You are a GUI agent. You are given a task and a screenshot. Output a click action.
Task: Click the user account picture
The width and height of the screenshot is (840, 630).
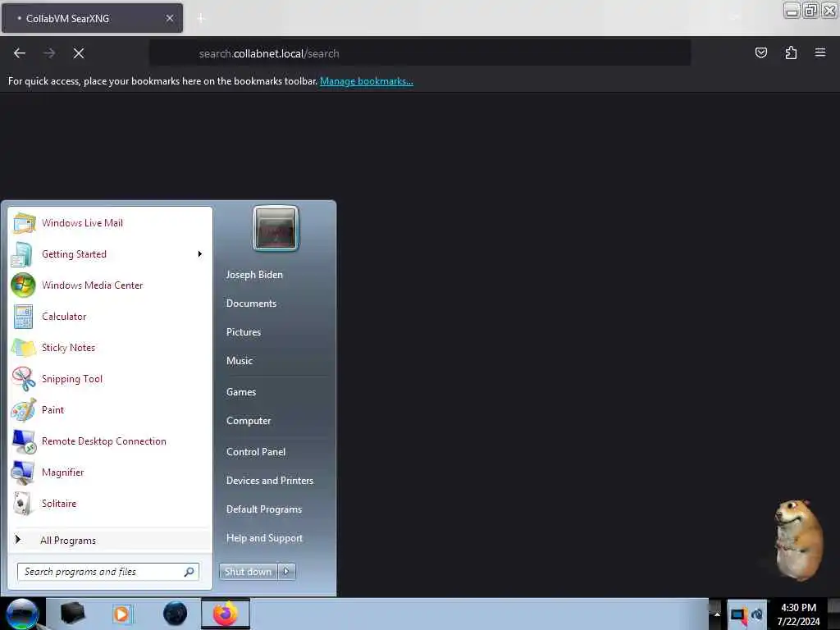coord(276,229)
